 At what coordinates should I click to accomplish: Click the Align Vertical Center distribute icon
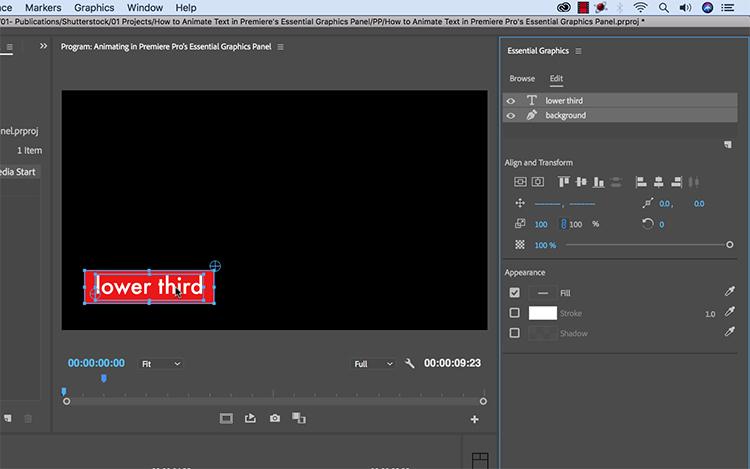(x=581, y=182)
